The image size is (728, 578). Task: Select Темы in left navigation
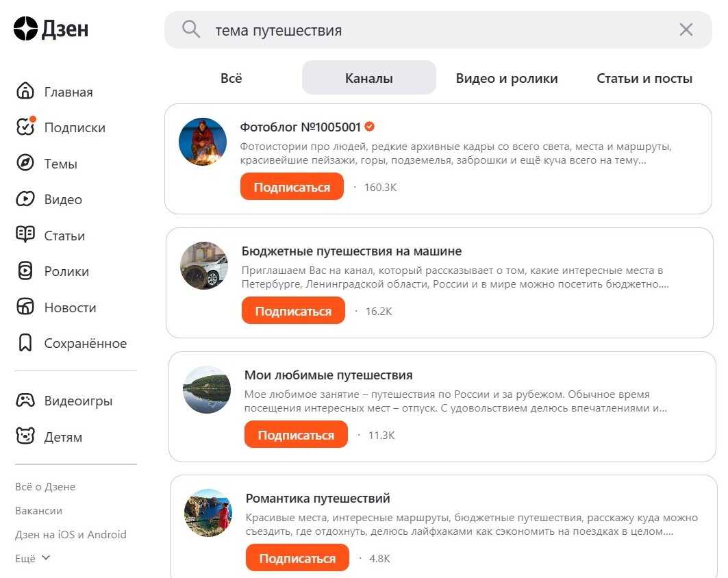coord(61,164)
